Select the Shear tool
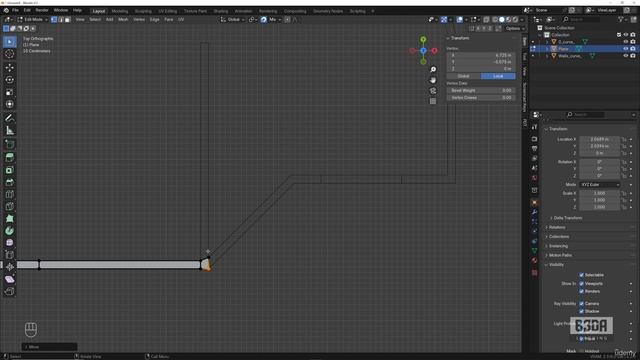Image resolution: width=640 pixels, height=360 pixels. pyautogui.click(x=9, y=280)
